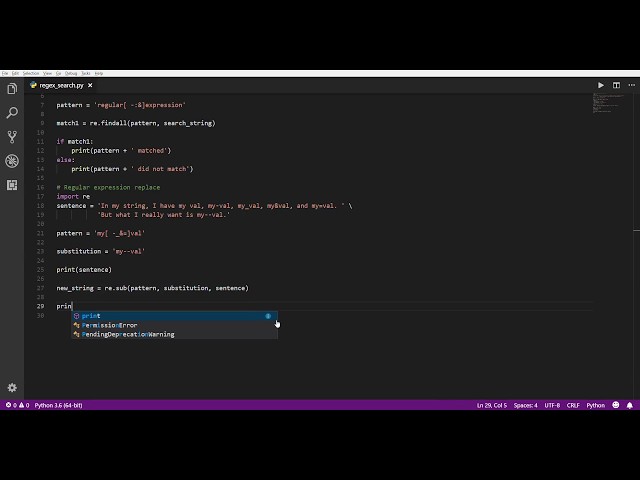The height and width of the screenshot is (480, 640).
Task: Open the Debug view in activity bar
Action: pyautogui.click(x=12, y=161)
